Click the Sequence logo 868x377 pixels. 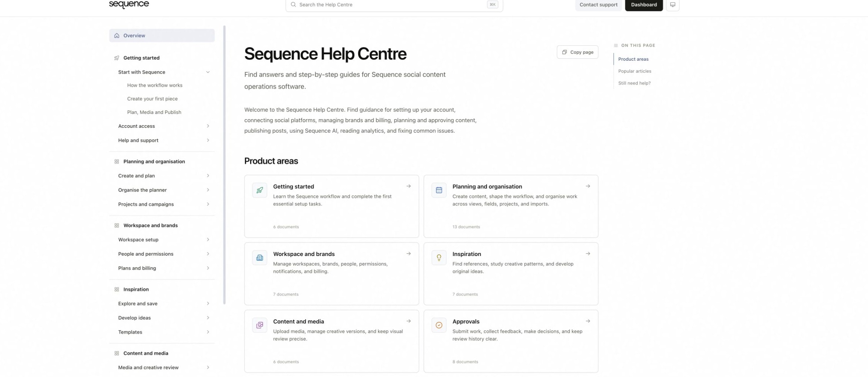point(129,4)
